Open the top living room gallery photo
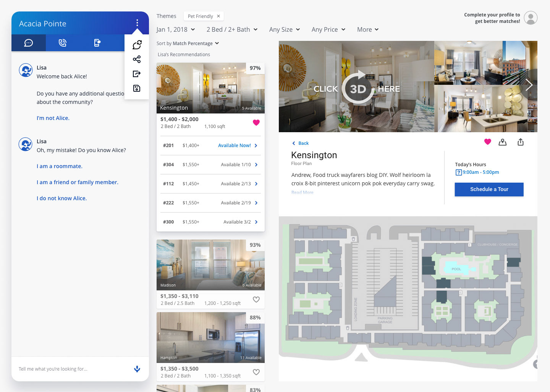This screenshot has height=392, width=550. [x=468, y=63]
